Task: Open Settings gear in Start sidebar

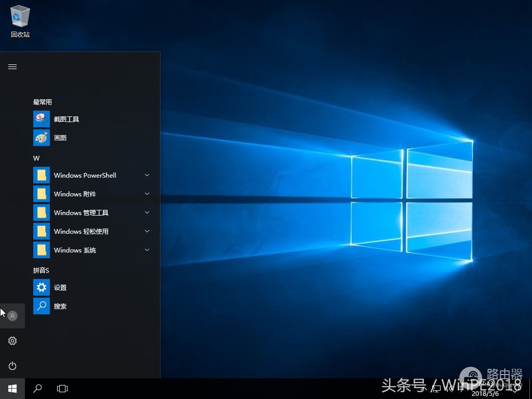Action: tap(12, 341)
